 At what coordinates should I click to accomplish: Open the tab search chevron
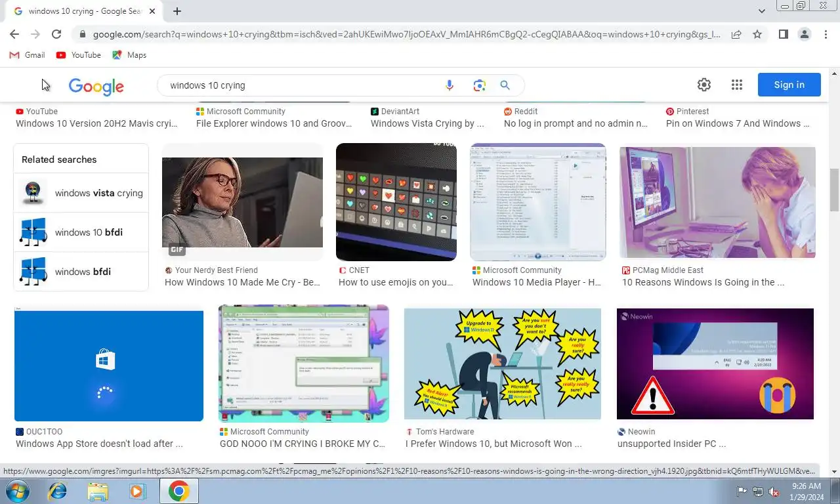tap(762, 11)
